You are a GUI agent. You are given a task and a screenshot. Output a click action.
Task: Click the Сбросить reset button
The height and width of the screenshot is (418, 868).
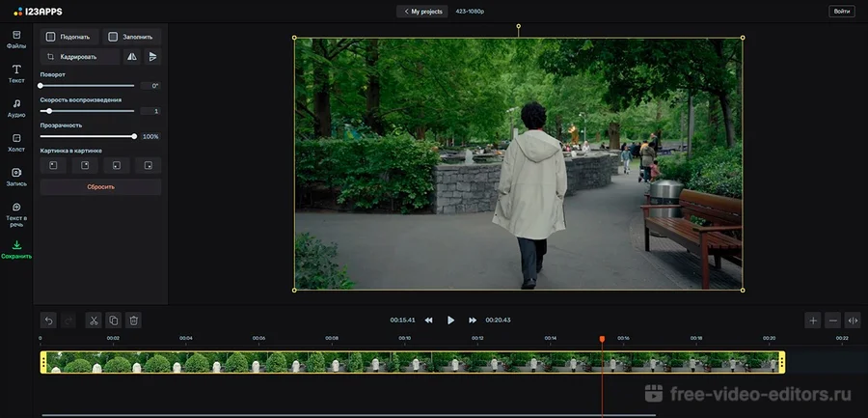coord(100,187)
